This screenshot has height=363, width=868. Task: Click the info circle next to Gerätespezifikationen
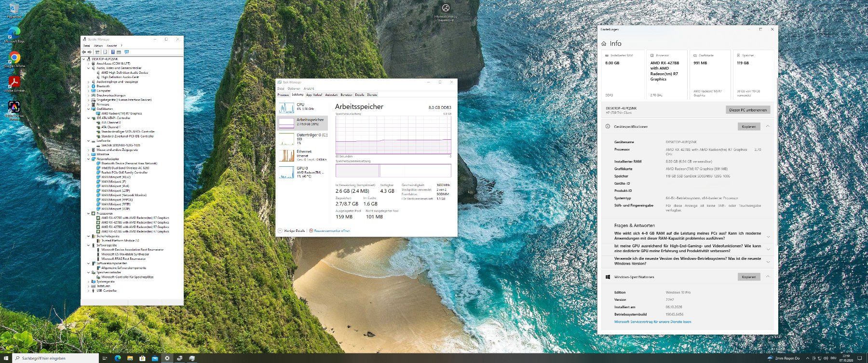point(608,126)
